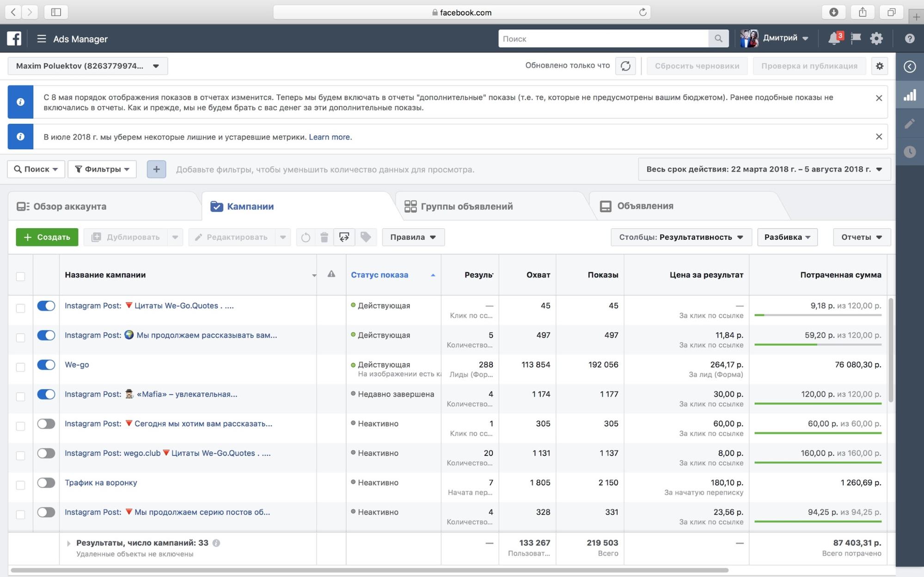Screen dimensions: 924x577
Task: Expand the Разбивка dropdown menu
Action: [x=788, y=237]
